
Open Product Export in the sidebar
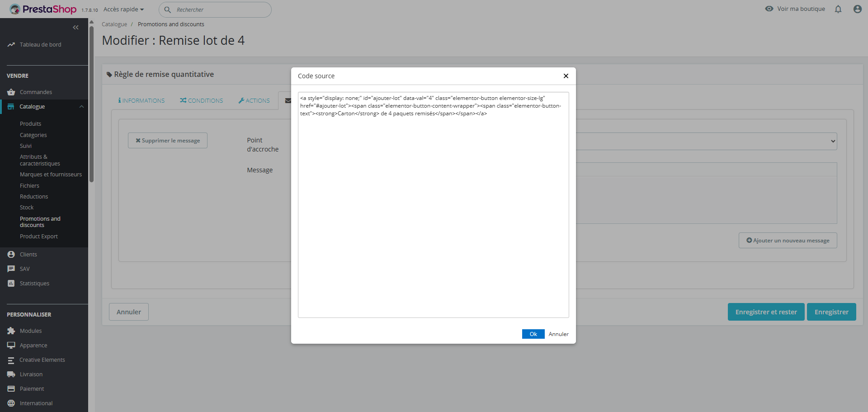(39, 237)
